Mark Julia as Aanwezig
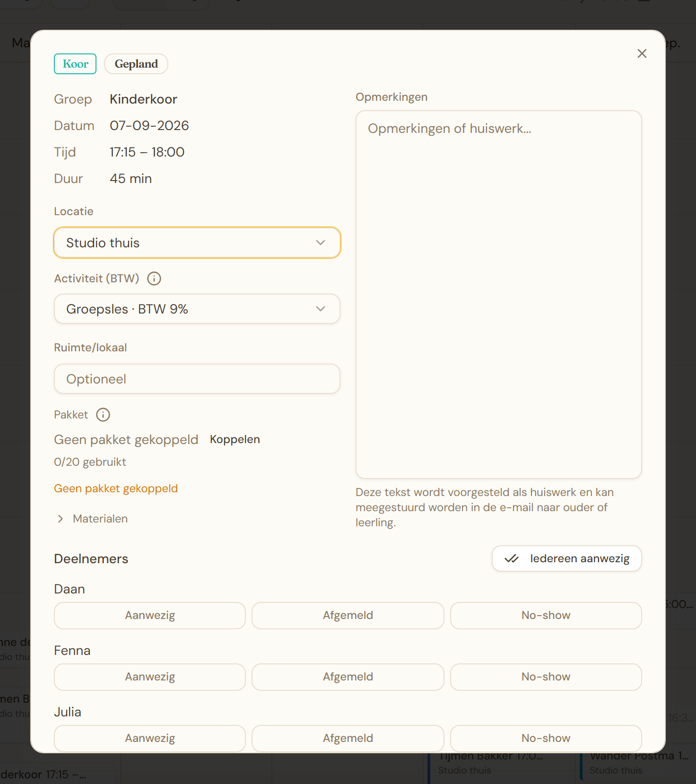This screenshot has height=784, width=696. pos(150,738)
